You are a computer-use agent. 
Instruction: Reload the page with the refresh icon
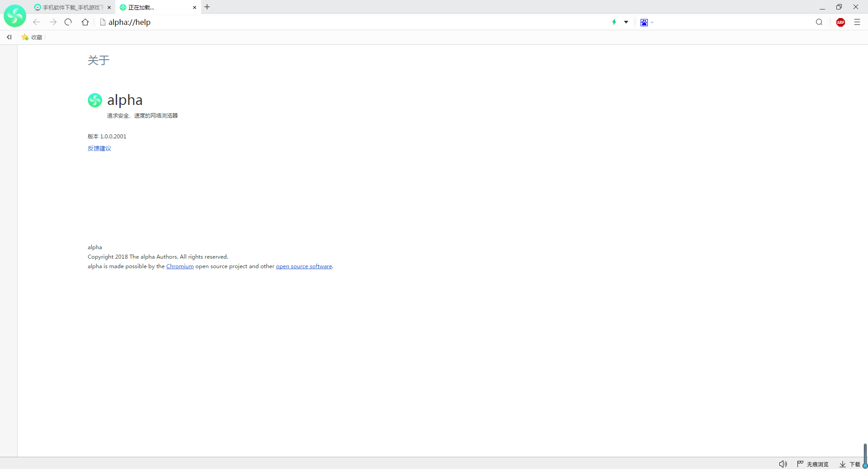coord(68,22)
